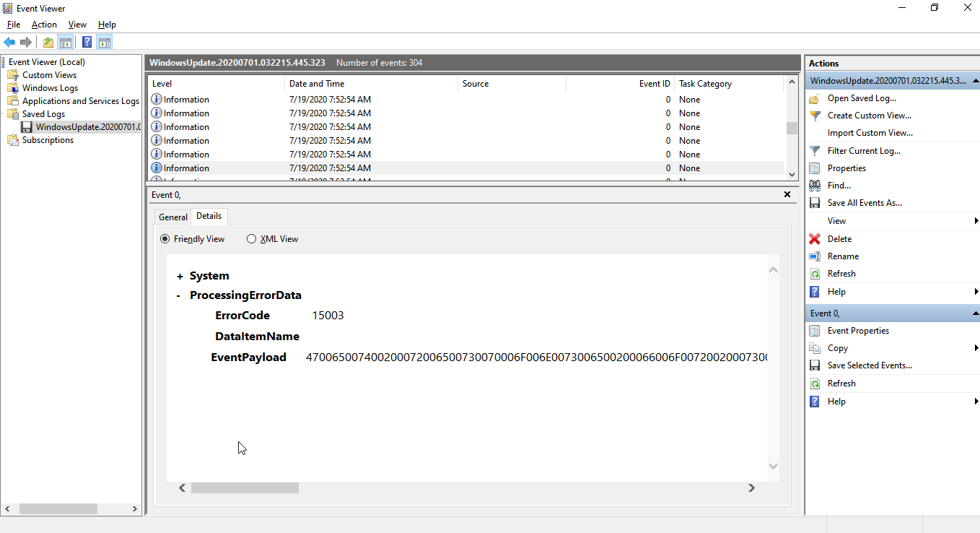Expand the Copy submenu arrow
The height and width of the screenshot is (533, 980).
coord(976,348)
